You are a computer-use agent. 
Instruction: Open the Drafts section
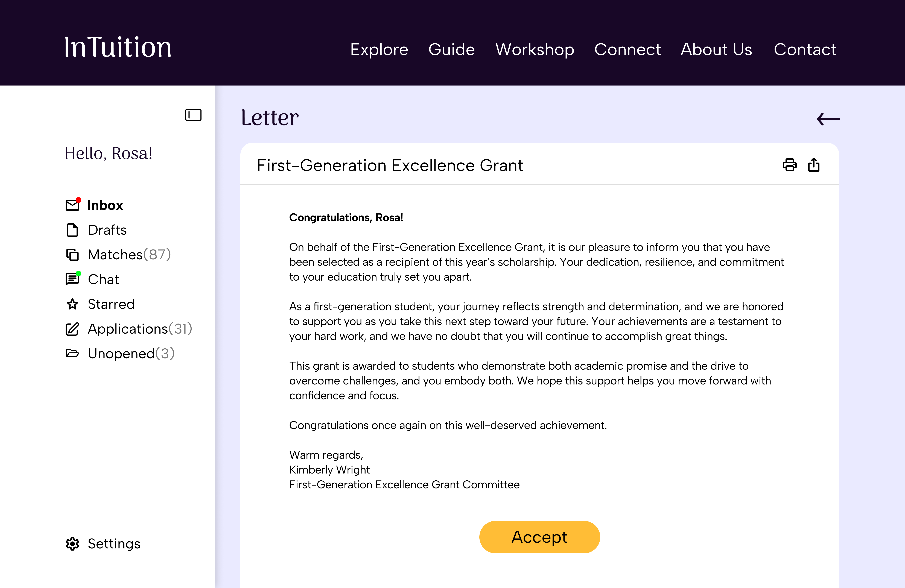[x=107, y=230]
